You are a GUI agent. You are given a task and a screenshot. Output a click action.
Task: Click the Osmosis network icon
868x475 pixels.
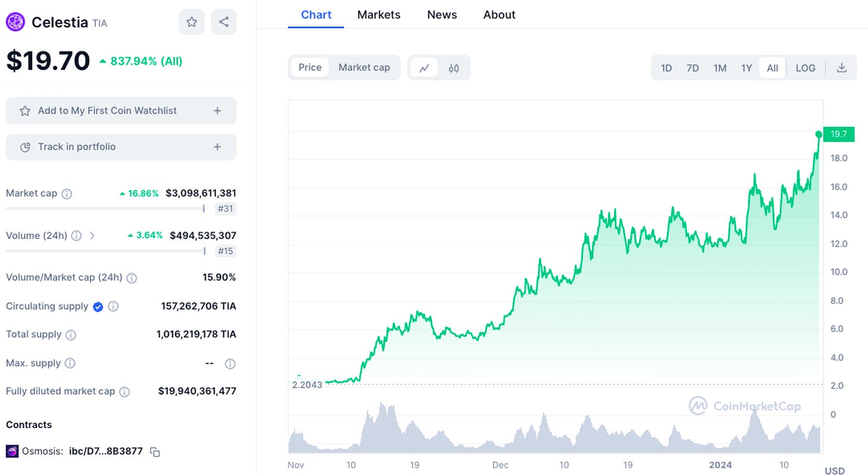(x=12, y=451)
